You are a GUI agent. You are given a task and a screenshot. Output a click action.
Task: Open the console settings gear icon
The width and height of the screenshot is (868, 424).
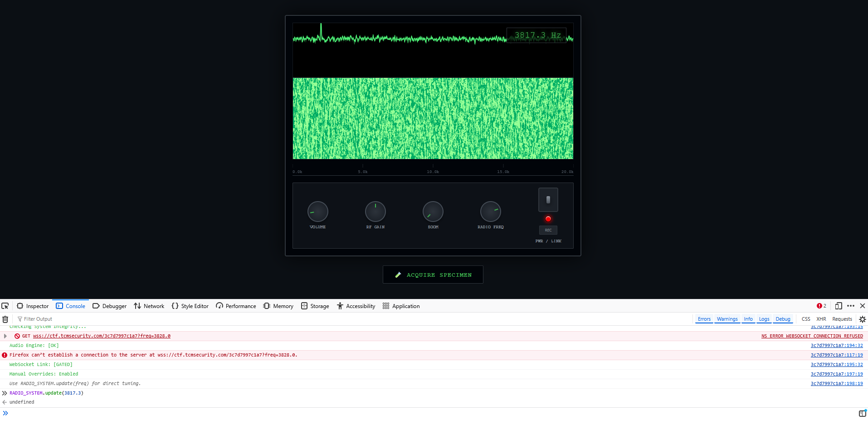[x=862, y=319]
